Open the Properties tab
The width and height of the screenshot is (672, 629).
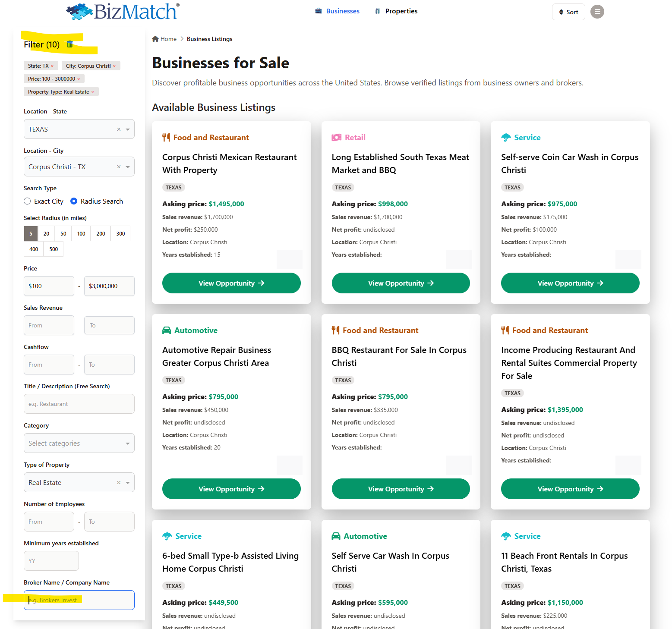[396, 11]
